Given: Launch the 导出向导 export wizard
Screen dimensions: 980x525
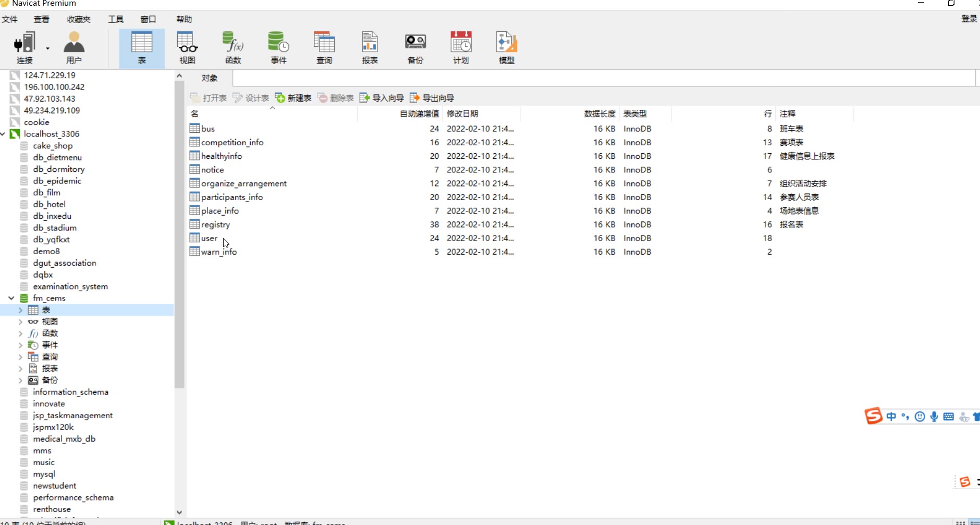Looking at the screenshot, I should coord(432,98).
